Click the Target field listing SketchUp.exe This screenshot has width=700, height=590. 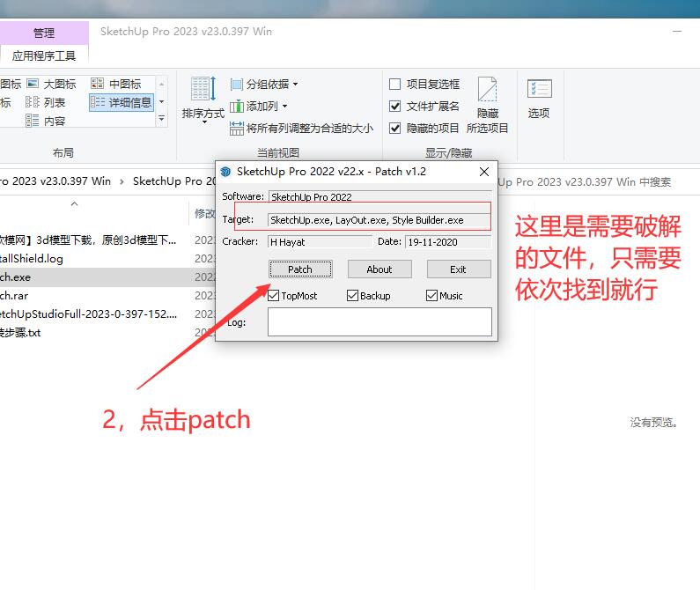click(x=379, y=220)
